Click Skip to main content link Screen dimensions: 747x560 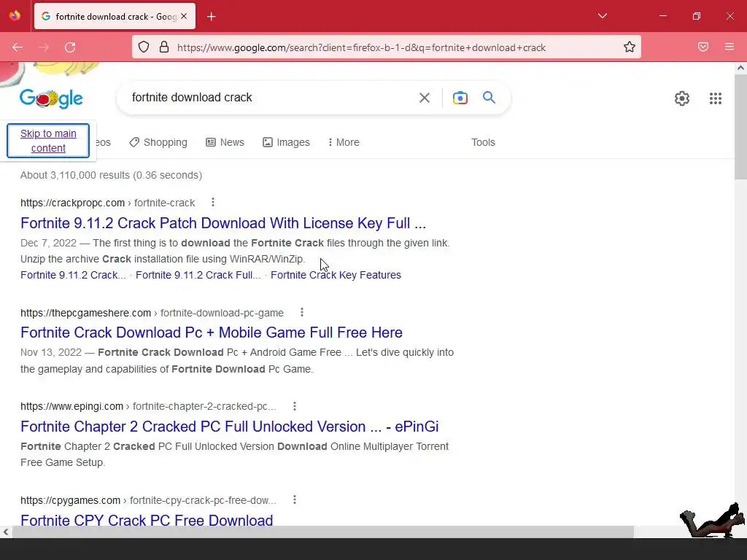[48, 141]
